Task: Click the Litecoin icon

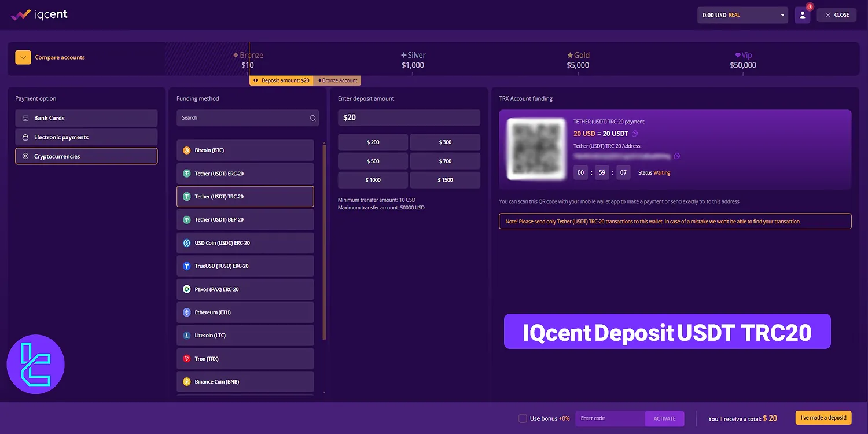Action: coord(187,336)
